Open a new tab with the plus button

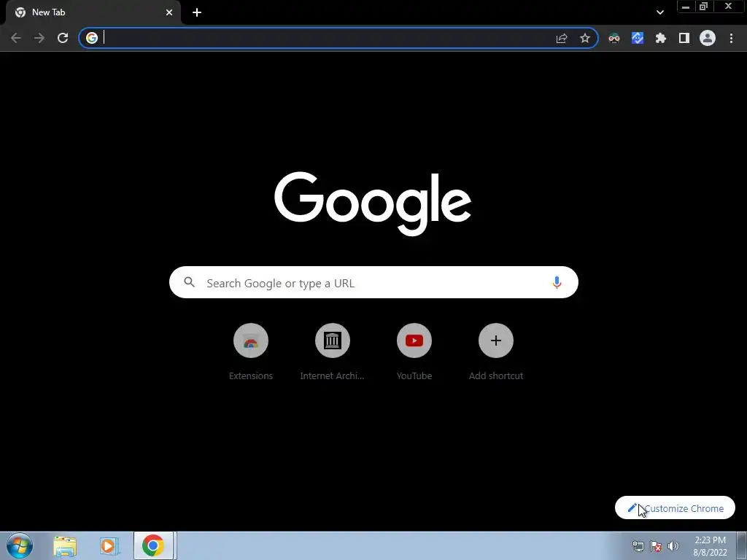(x=197, y=12)
